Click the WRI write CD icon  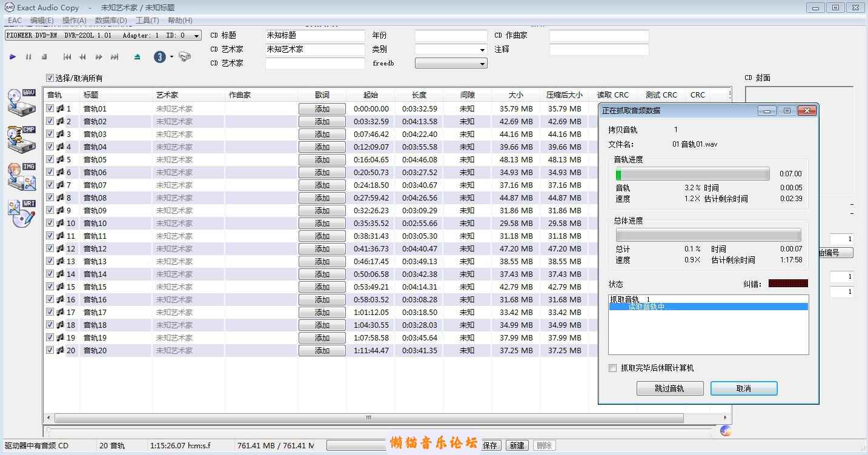pos(22,213)
